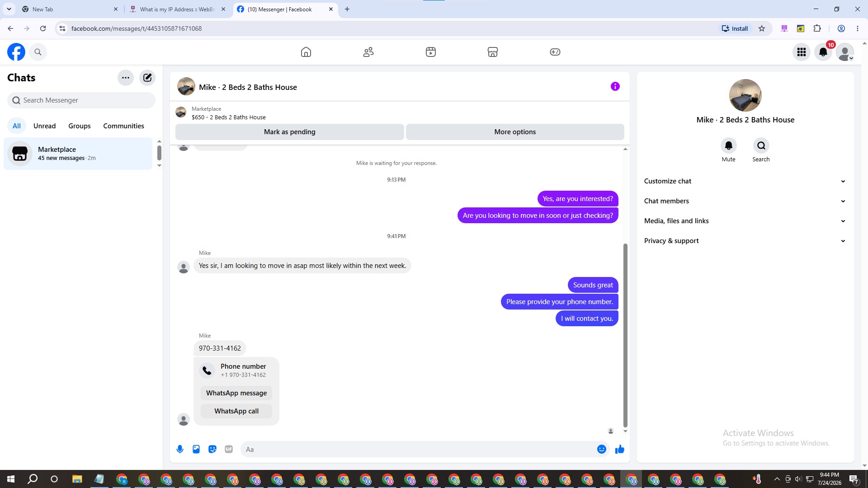Click the Facebook search magnifier icon
The width and height of the screenshot is (868, 488).
point(38,52)
